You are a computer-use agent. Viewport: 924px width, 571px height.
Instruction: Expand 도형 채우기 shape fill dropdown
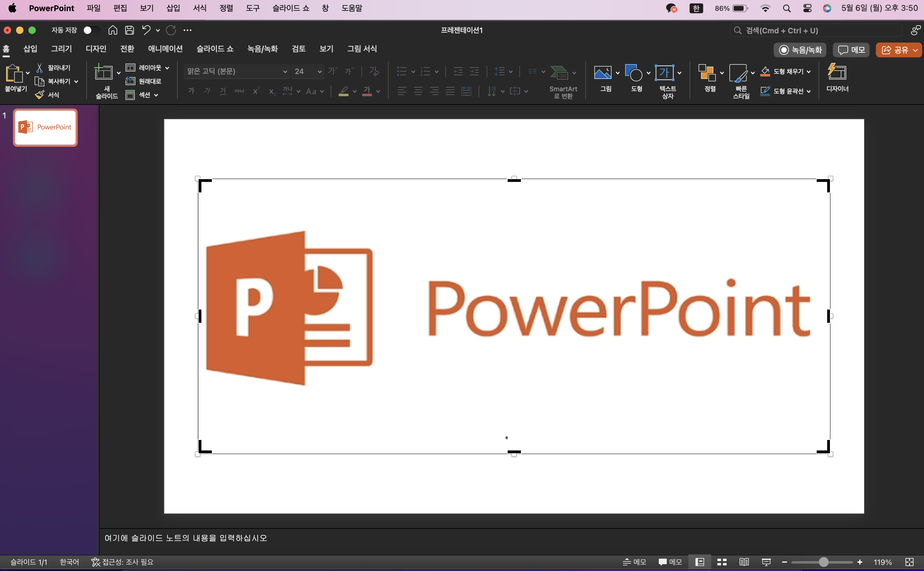click(808, 72)
